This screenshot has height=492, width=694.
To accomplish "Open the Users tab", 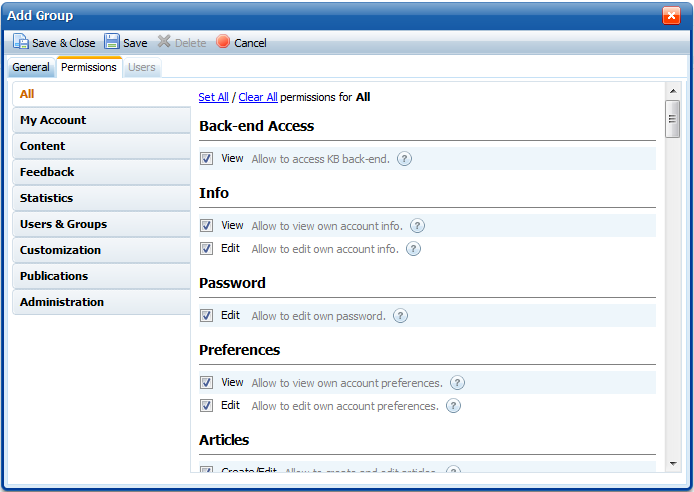I will pyautogui.click(x=142, y=67).
